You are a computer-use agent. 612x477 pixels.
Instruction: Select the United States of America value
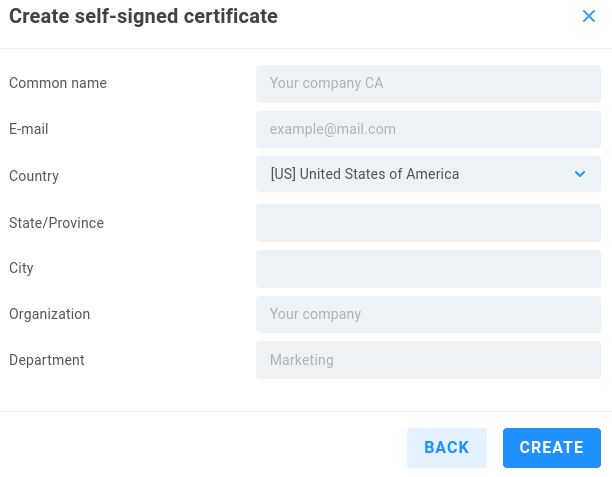pyautogui.click(x=365, y=175)
